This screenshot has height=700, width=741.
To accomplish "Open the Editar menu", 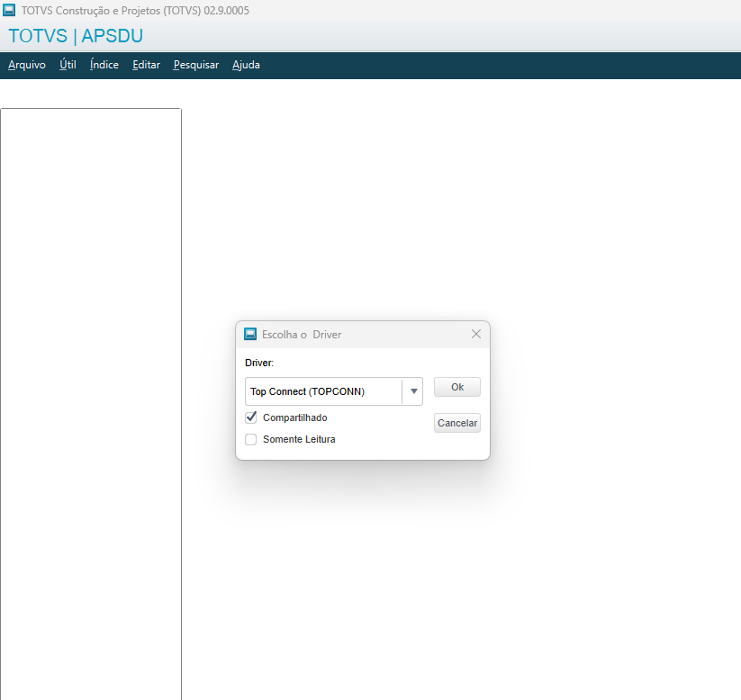I will pos(146,65).
